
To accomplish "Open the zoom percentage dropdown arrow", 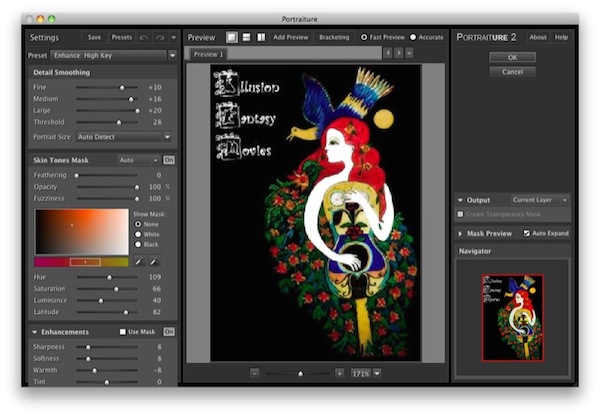I will point(377,373).
